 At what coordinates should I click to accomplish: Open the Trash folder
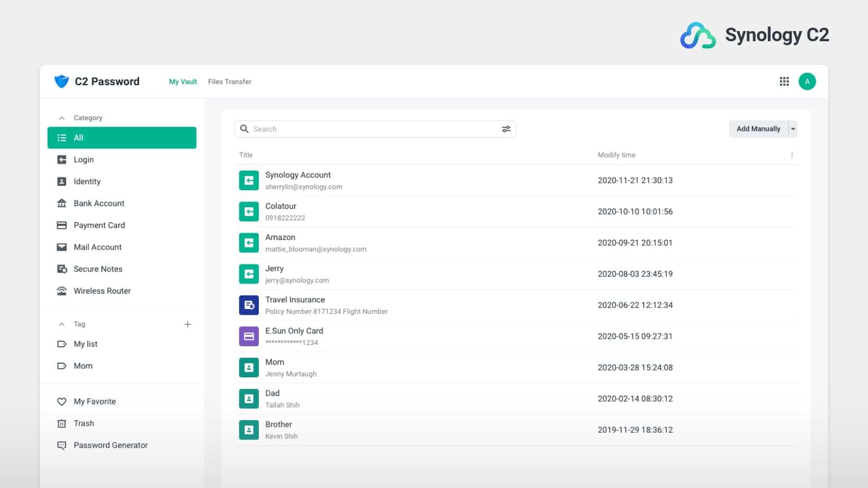tap(84, 424)
